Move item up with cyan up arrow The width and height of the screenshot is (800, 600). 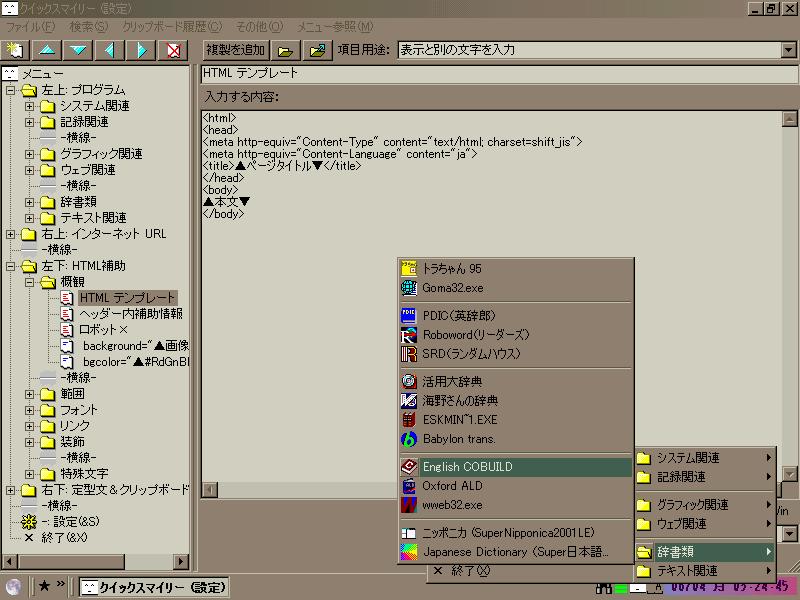47,50
